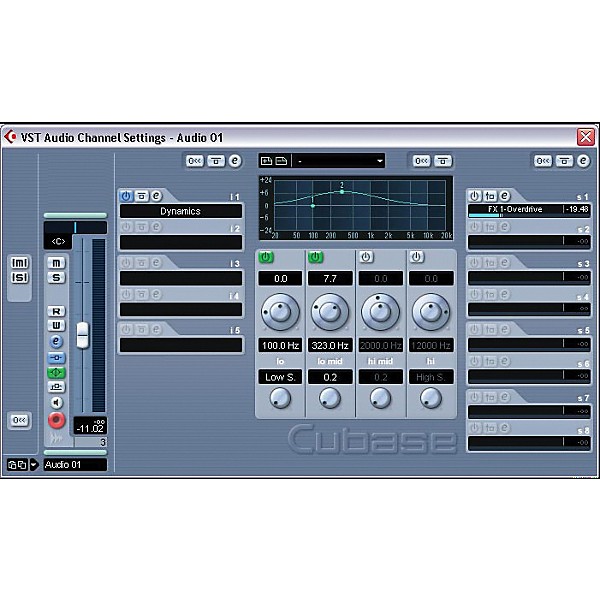This screenshot has width=600, height=600.
Task: Toggle the speaker monitor button
Action: point(56,403)
